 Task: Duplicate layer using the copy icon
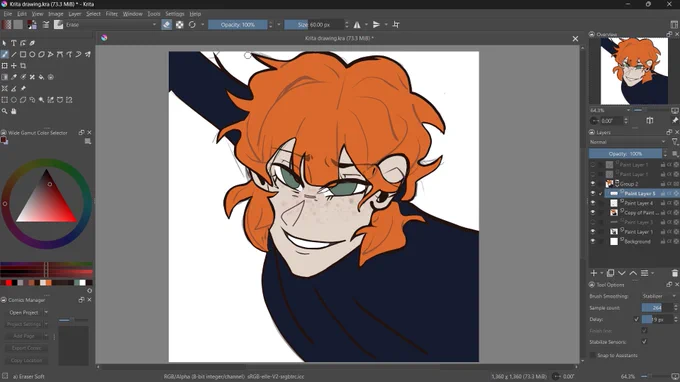611,273
